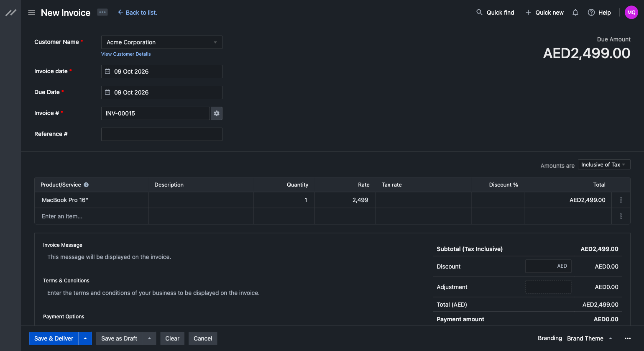Click the Due Amount AED2,499.00 value
The height and width of the screenshot is (351, 644).
coord(587,53)
